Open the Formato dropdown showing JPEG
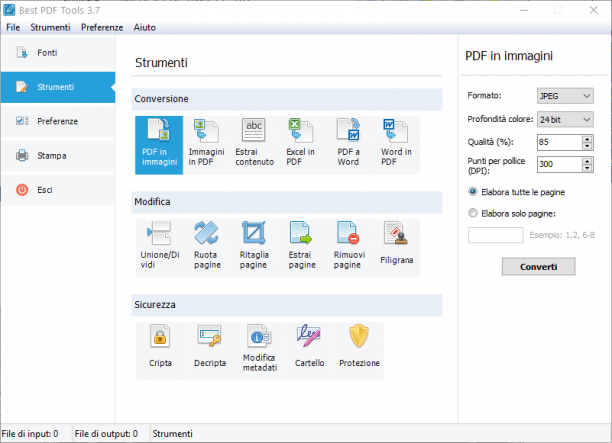Image resolution: width=612 pixels, height=443 pixels. pyautogui.click(x=565, y=96)
